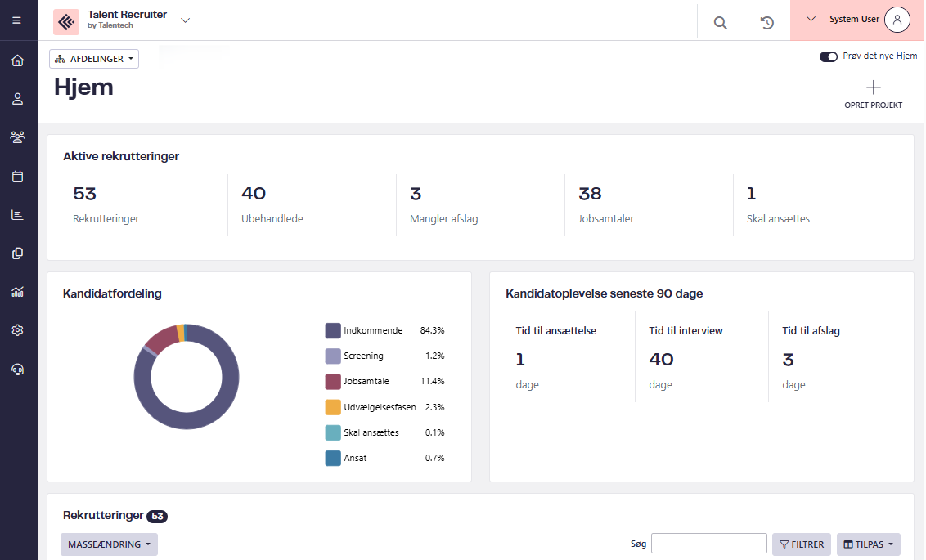This screenshot has width=926, height=560.
Task: Open the support headset icon in sidebar
Action: 17,370
